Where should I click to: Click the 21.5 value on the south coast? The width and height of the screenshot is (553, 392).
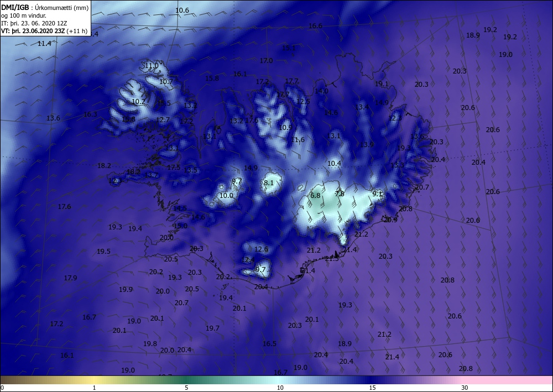332,259
